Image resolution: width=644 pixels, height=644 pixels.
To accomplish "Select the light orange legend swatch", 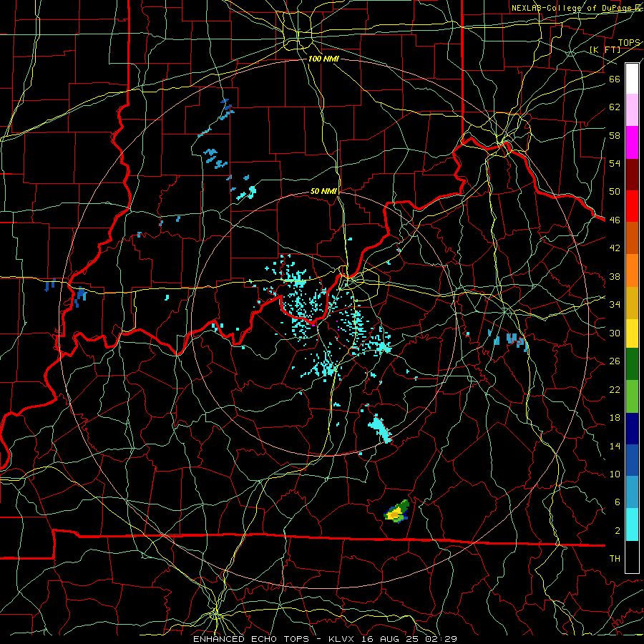I will coord(632,270).
